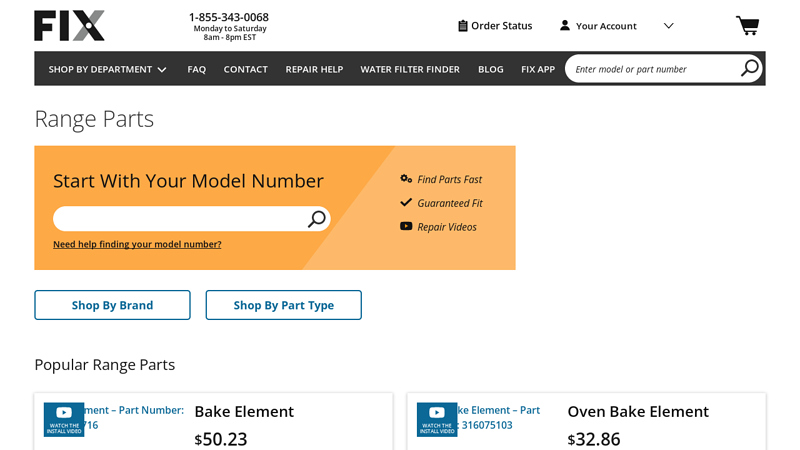This screenshot has height=450, width=800.
Task: Click the search magnifier in the nav bar
Action: click(x=750, y=68)
